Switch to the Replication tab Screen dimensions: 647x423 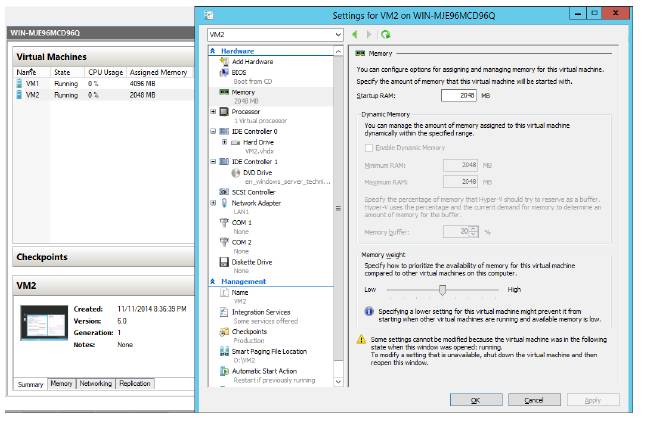click(134, 383)
